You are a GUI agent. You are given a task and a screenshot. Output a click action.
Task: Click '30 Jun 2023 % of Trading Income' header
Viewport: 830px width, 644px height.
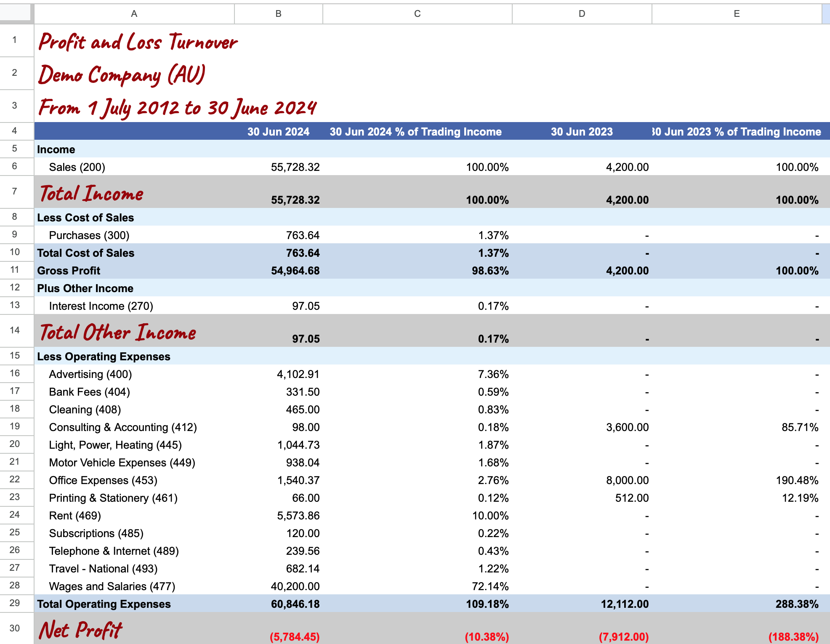pos(737,132)
